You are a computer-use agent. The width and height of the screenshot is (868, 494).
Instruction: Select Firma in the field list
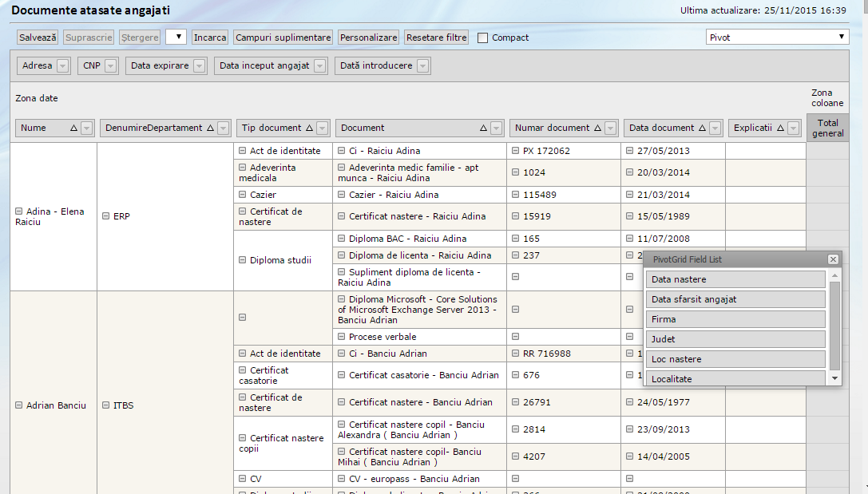[735, 319]
